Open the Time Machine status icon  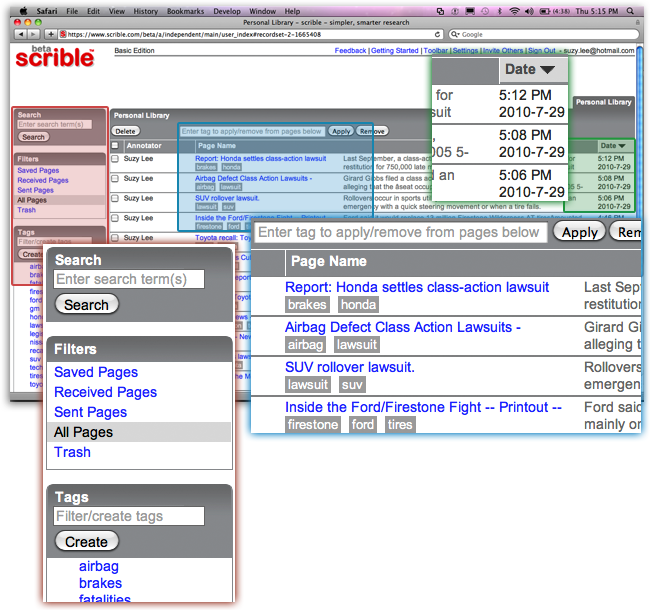click(485, 11)
